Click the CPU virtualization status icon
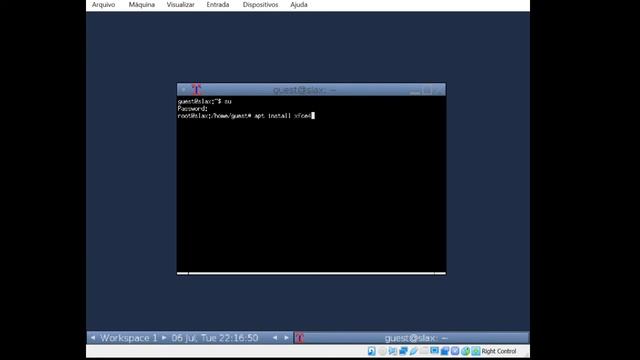 tap(455, 351)
